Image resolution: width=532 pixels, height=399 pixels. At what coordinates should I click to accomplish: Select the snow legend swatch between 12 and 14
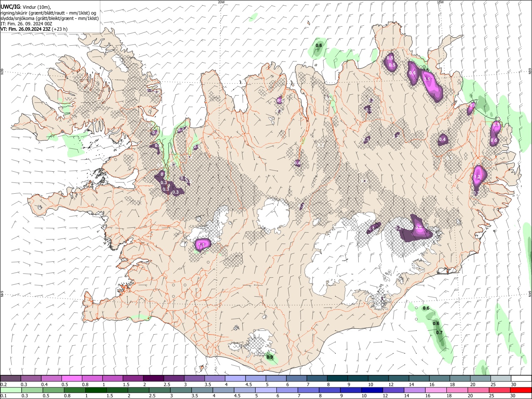pyautogui.click(x=399, y=378)
